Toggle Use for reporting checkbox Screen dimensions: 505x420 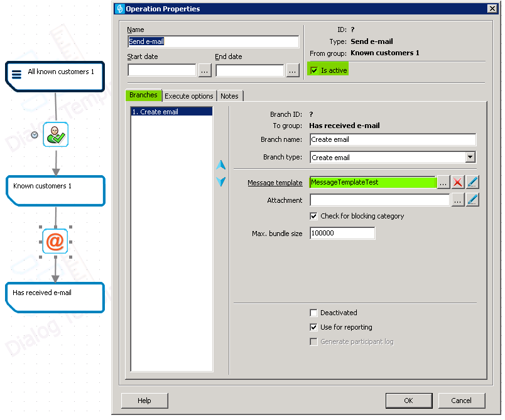click(x=314, y=327)
